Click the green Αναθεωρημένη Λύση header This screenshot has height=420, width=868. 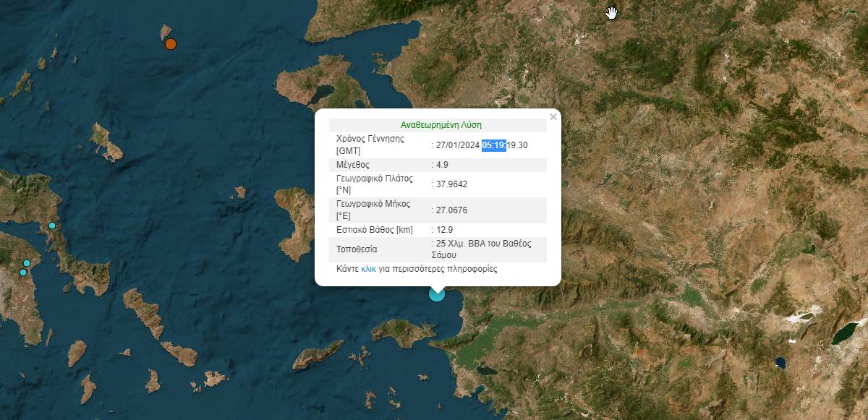point(441,125)
